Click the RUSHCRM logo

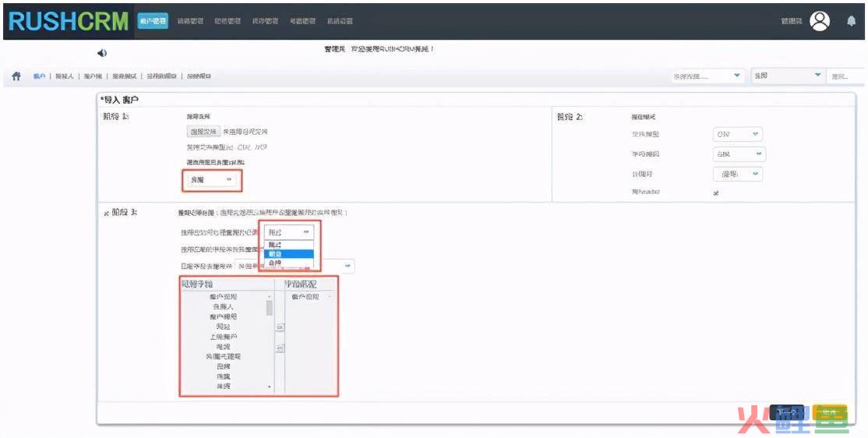(x=69, y=22)
